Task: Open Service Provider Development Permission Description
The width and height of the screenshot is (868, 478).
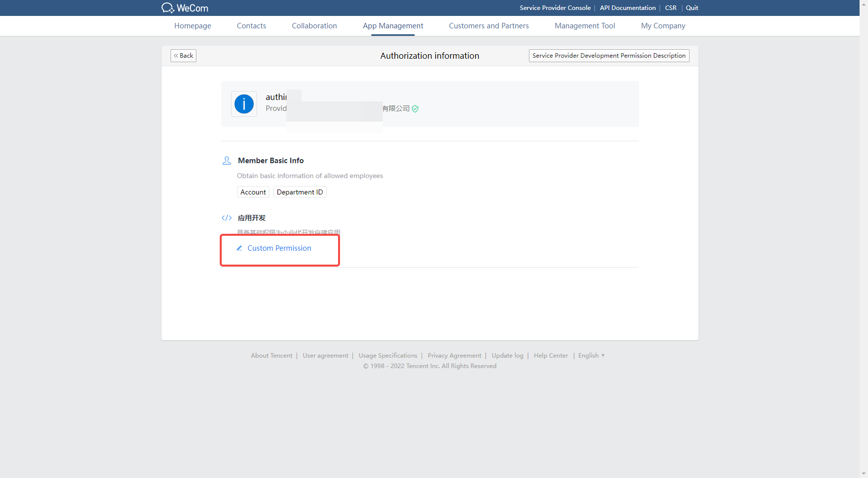Action: [608, 56]
